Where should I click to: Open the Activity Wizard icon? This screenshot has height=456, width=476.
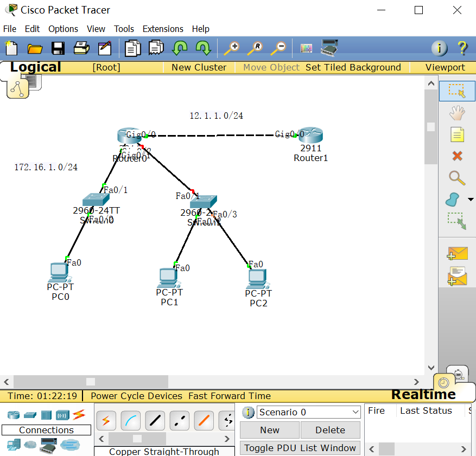[x=105, y=48]
